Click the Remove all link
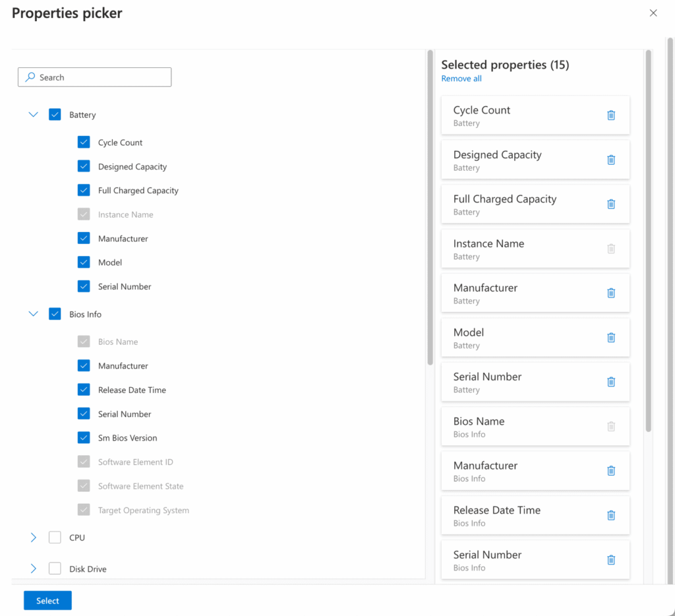This screenshot has height=616, width=675. click(461, 78)
